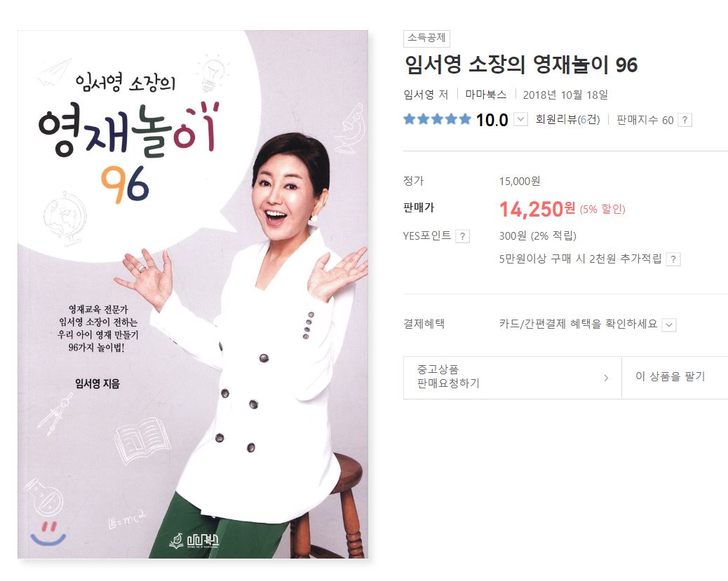Viewport: 728px width, 581px height.
Task: Open publisher link 마마북스
Action: [x=485, y=95]
